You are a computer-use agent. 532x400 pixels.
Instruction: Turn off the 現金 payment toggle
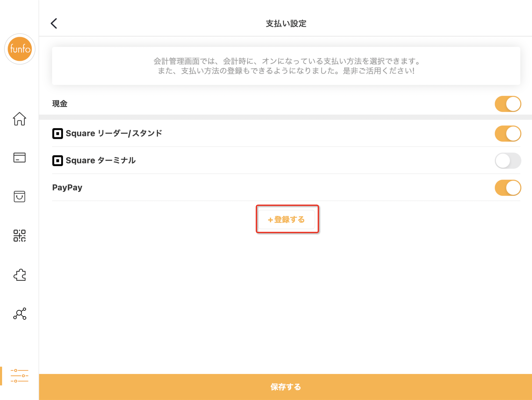point(508,104)
